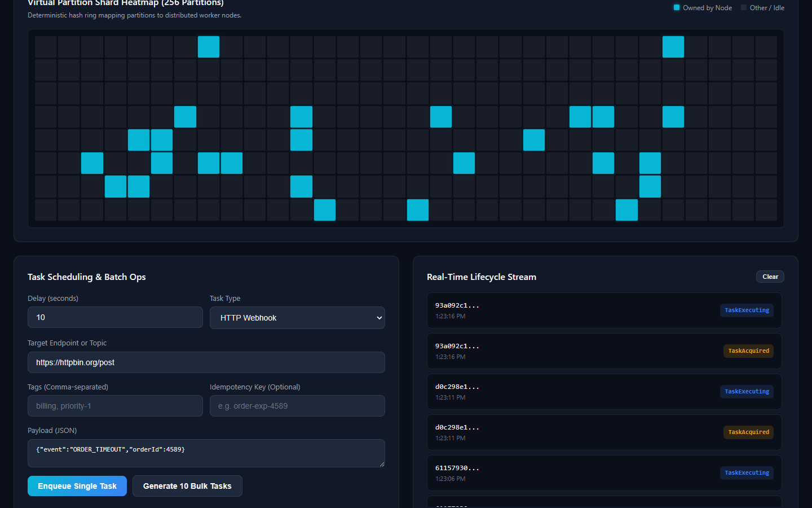Click the 61157930... event ID text
812x508 pixels.
(x=457, y=468)
